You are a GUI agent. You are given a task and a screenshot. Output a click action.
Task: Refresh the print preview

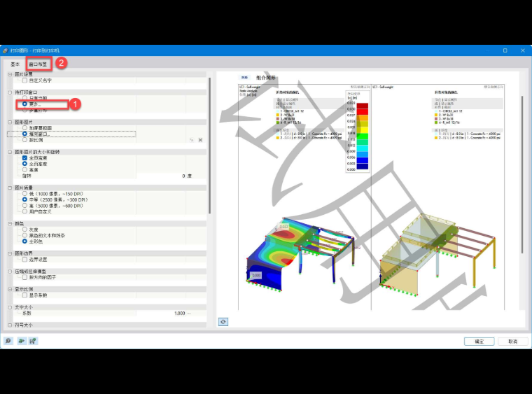click(x=223, y=321)
